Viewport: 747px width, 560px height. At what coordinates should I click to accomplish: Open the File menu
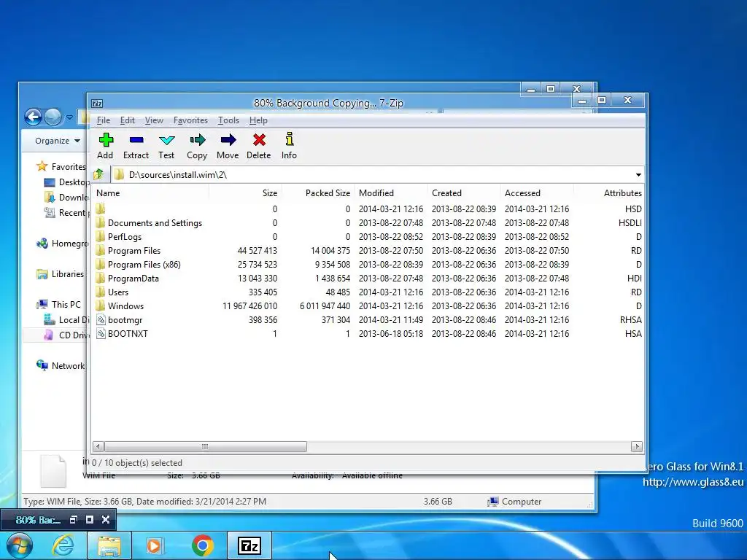point(104,120)
